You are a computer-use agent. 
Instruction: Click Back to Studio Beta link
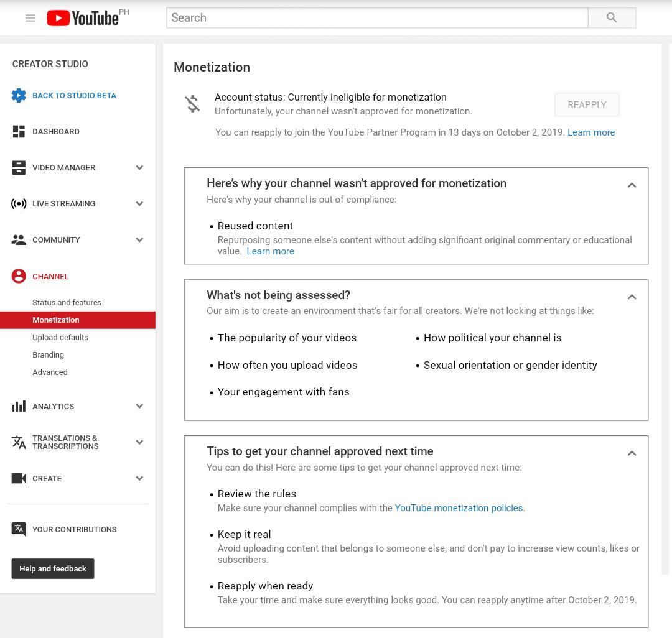pyautogui.click(x=75, y=96)
